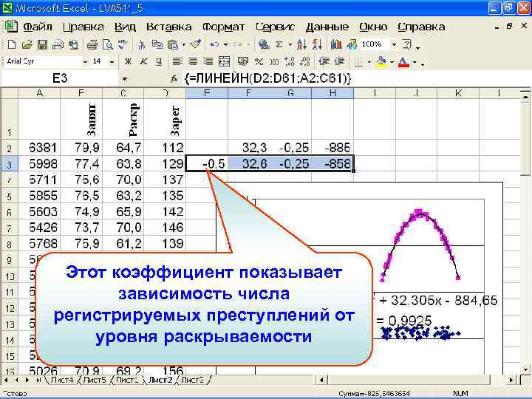Viewport: 532px width, 399px height.
Task: Apply the red font color A
Action: [x=403, y=62]
